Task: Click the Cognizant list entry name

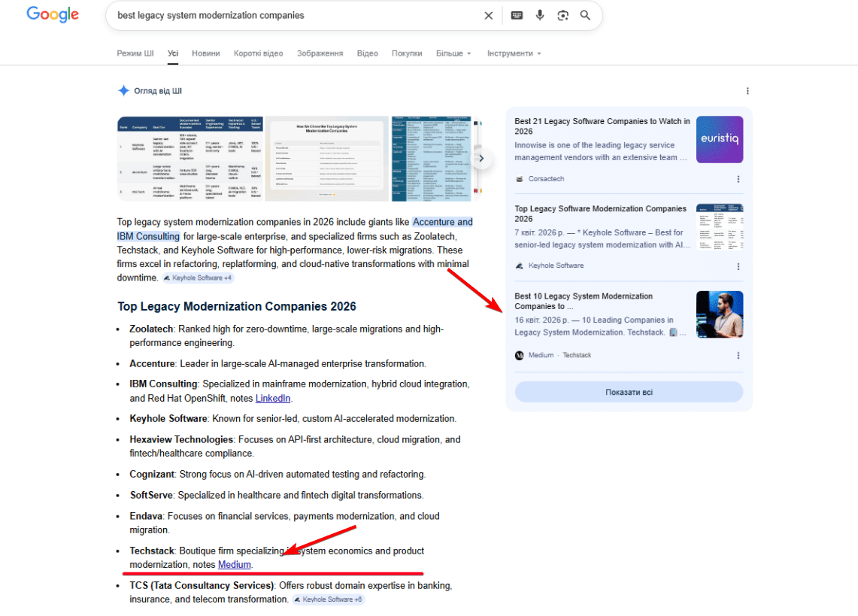Action: pos(152,474)
